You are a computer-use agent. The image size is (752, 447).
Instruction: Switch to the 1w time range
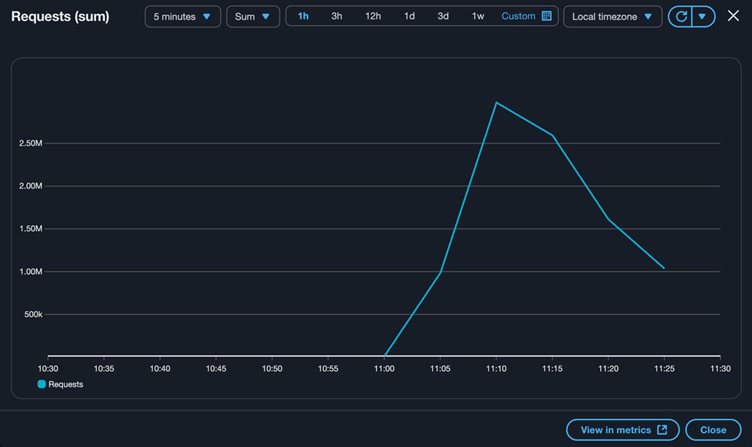click(x=478, y=17)
